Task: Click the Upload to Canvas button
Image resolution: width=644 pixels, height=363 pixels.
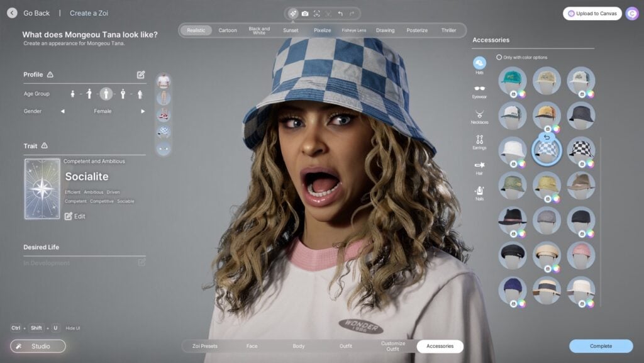Action: coord(592,13)
